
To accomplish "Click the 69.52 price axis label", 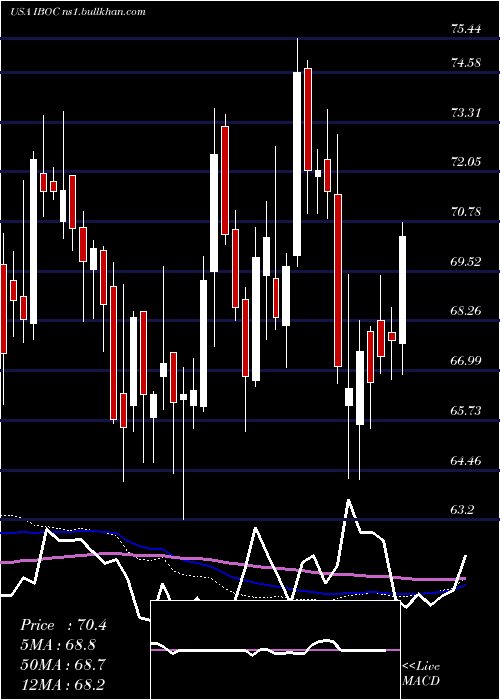I will point(466,262).
